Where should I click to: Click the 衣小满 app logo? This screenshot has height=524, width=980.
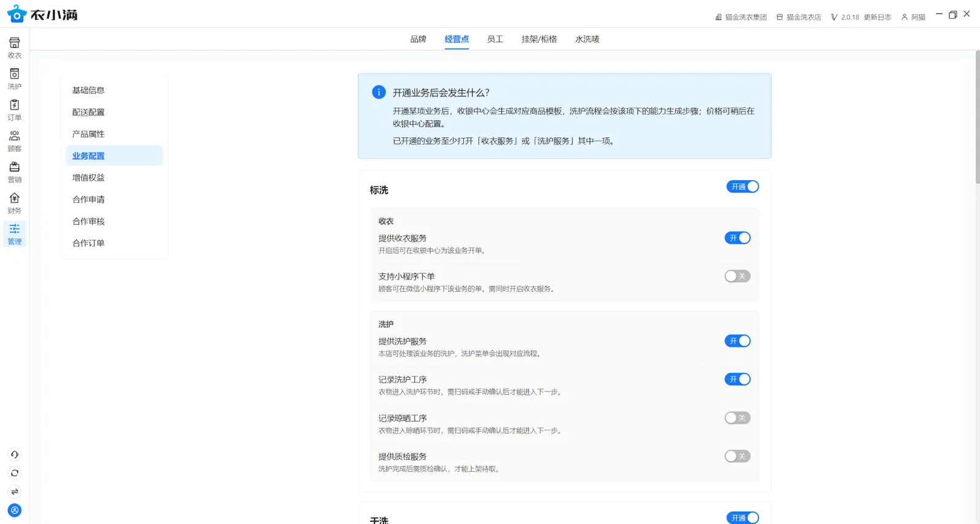click(42, 14)
